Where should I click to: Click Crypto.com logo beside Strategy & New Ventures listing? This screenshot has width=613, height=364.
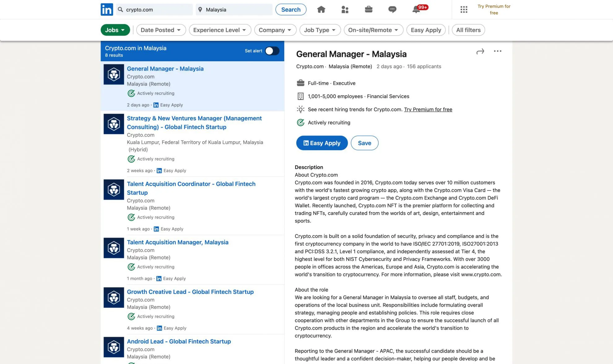pos(114,124)
